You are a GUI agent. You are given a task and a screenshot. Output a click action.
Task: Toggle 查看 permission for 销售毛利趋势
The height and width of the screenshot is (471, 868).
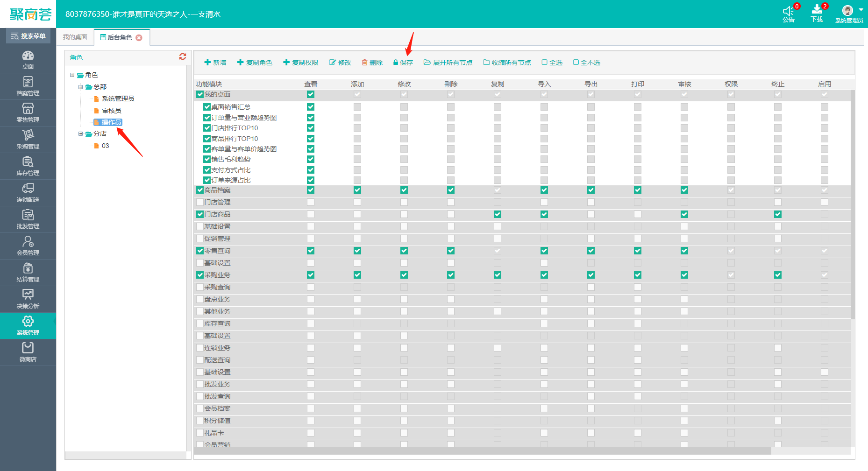[311, 159]
